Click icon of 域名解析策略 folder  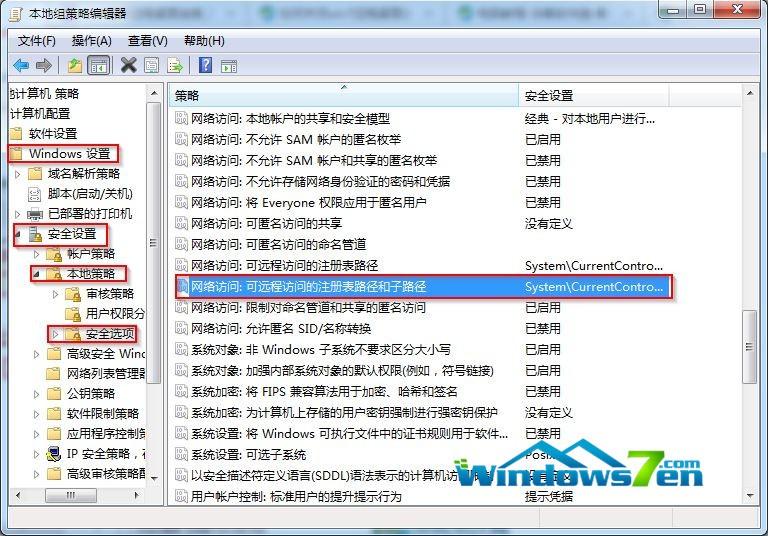pyautogui.click(x=35, y=173)
